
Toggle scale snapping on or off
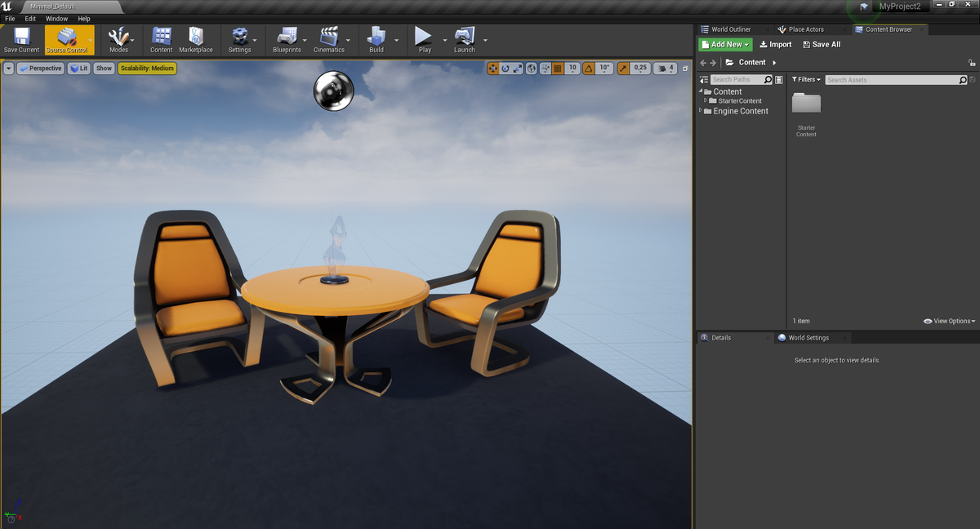[623, 69]
